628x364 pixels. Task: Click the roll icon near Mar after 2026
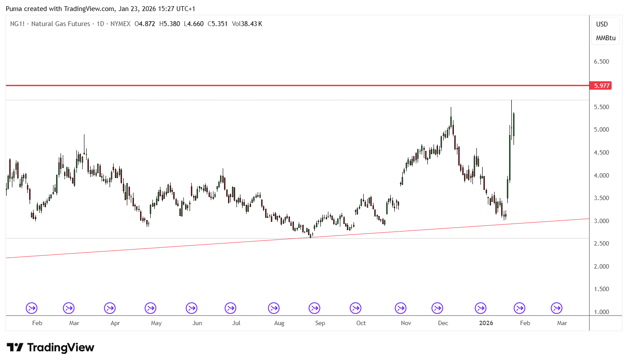(x=556, y=308)
